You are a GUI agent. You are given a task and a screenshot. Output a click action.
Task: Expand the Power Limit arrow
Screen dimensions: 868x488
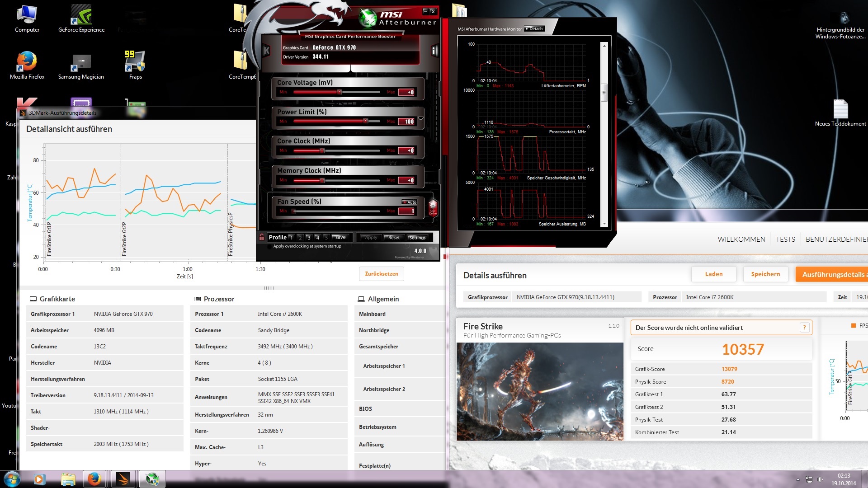coord(421,119)
